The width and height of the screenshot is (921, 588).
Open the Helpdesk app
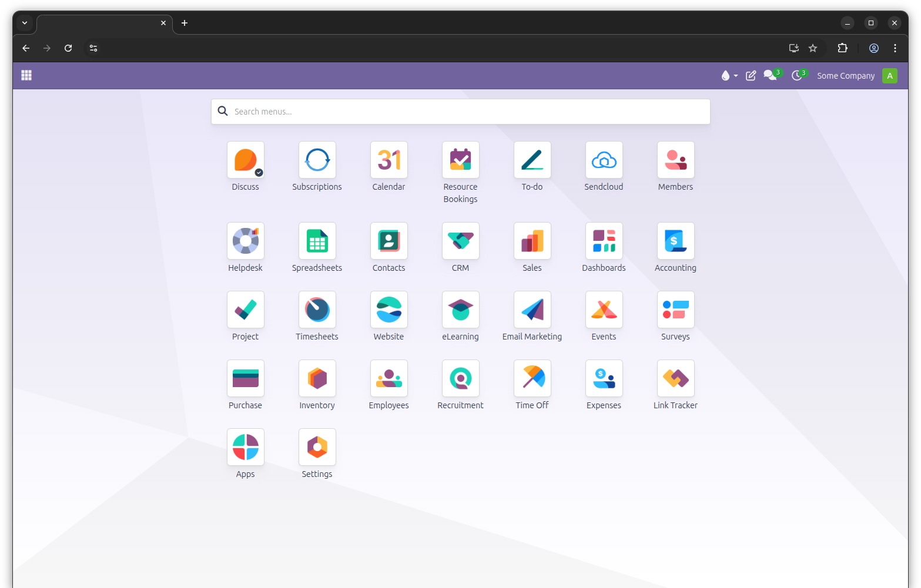tap(246, 241)
